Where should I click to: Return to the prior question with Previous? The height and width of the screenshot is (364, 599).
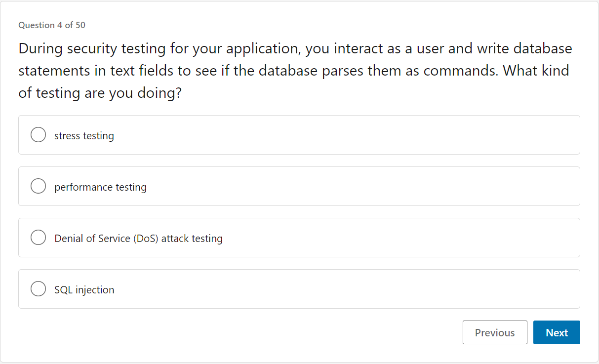pos(494,332)
